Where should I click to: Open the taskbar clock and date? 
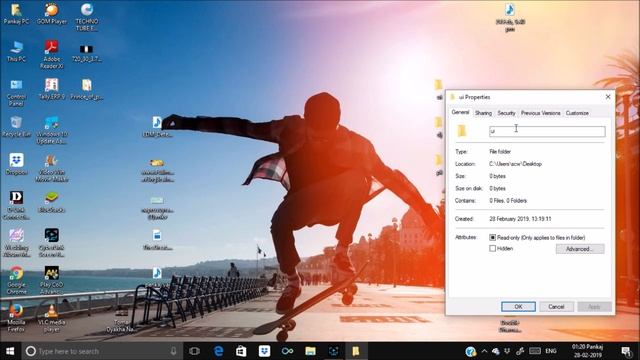tap(587, 351)
